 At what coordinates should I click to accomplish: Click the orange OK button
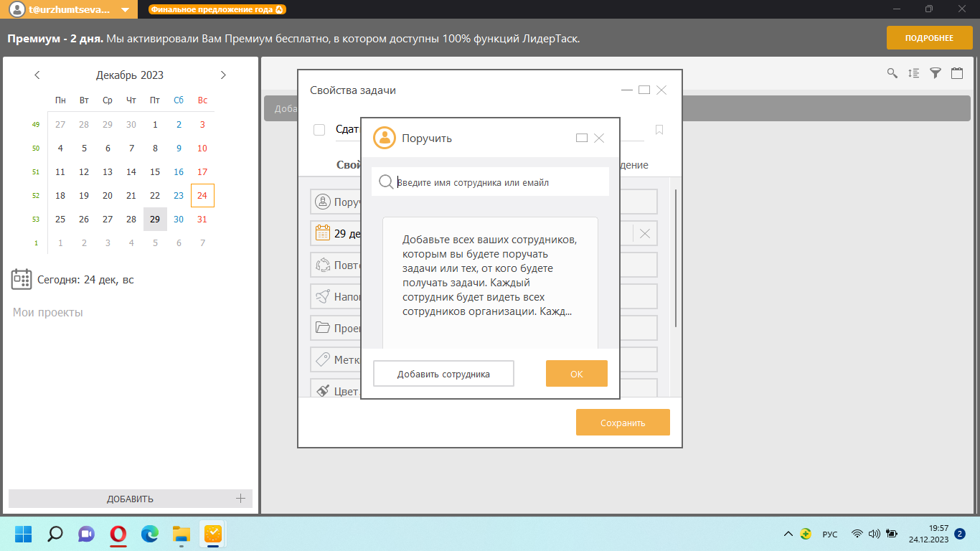click(576, 374)
